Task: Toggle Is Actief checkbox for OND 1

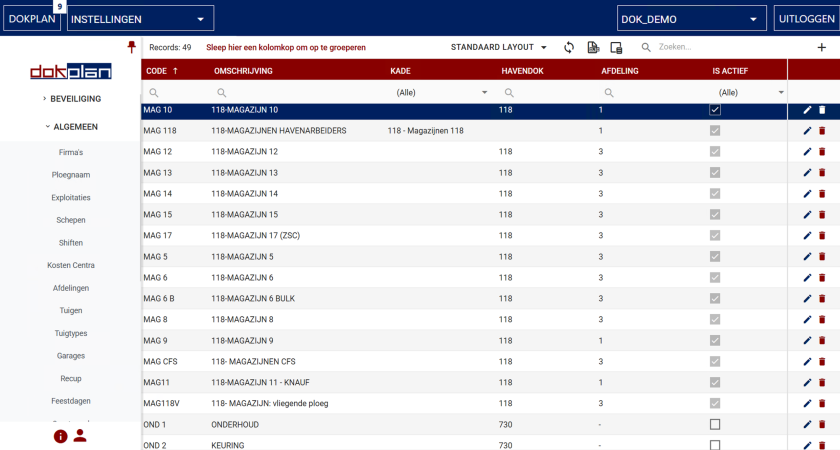Action: coord(714,425)
